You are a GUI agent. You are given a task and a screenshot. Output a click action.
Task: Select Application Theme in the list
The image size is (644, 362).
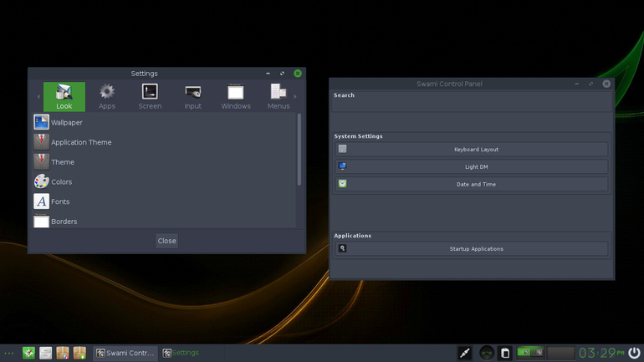(80, 142)
